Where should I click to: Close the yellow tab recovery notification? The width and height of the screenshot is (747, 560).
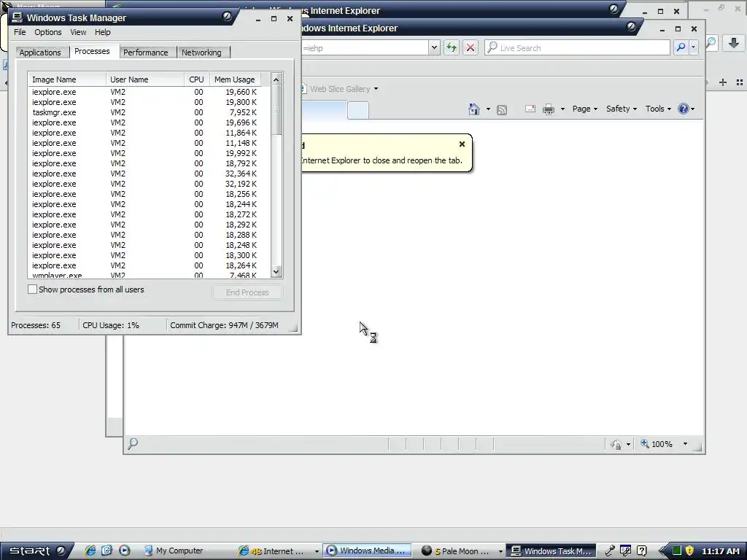[462, 144]
